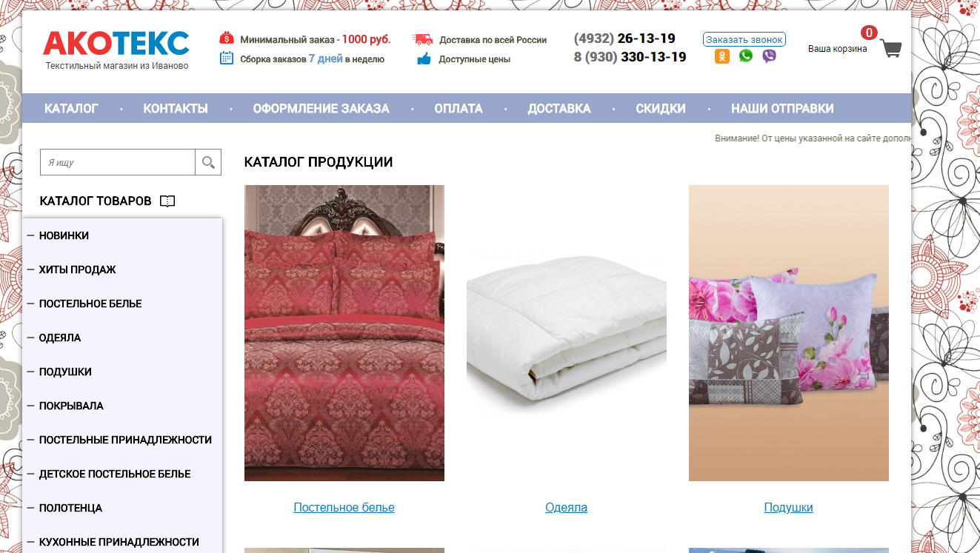
Task: Click the catalog book icon
Action: (x=167, y=201)
